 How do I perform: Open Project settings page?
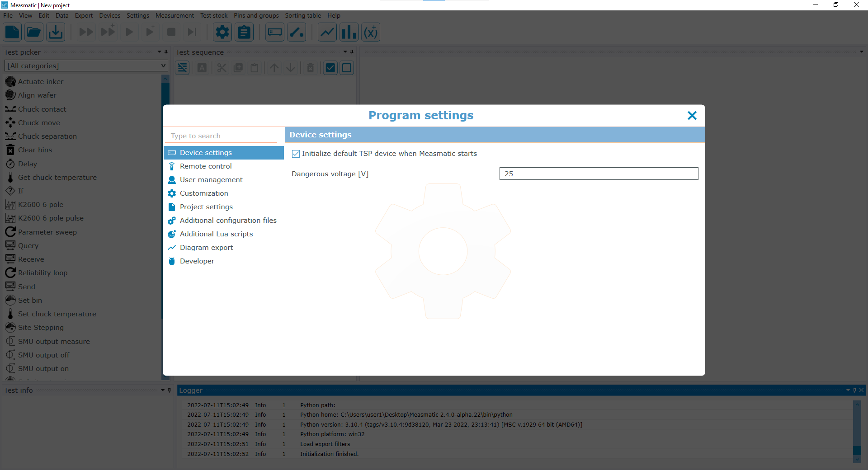click(224, 207)
